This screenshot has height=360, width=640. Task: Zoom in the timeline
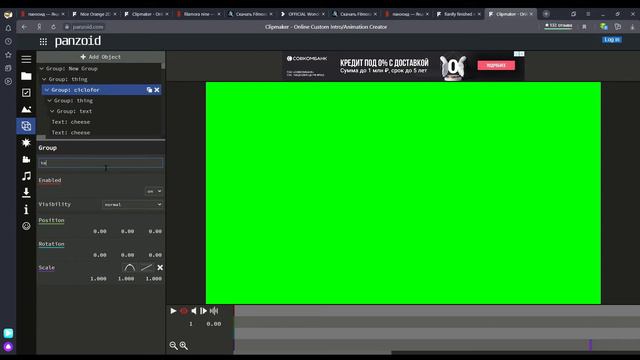pyautogui.click(x=184, y=346)
